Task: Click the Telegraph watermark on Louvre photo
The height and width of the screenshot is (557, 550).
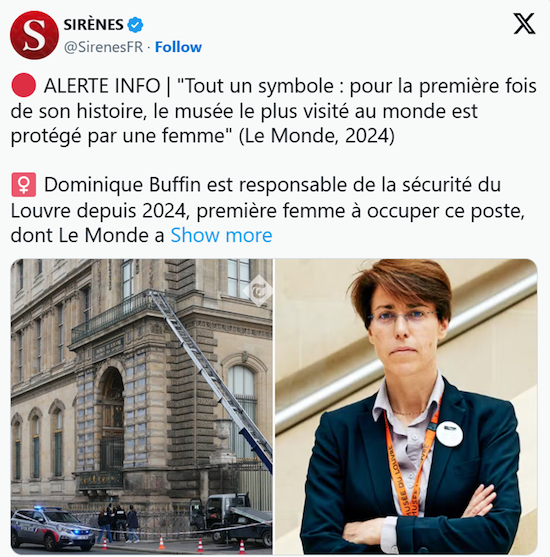Action: [258, 291]
